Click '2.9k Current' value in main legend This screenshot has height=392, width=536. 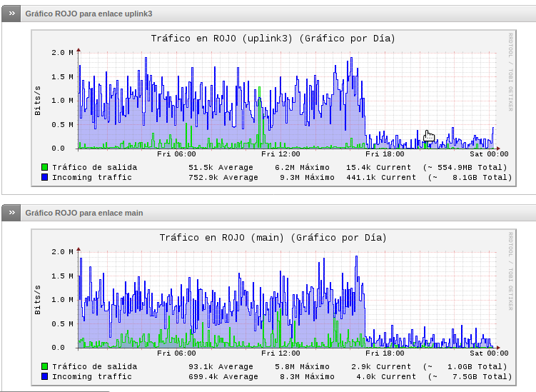tap(381, 366)
